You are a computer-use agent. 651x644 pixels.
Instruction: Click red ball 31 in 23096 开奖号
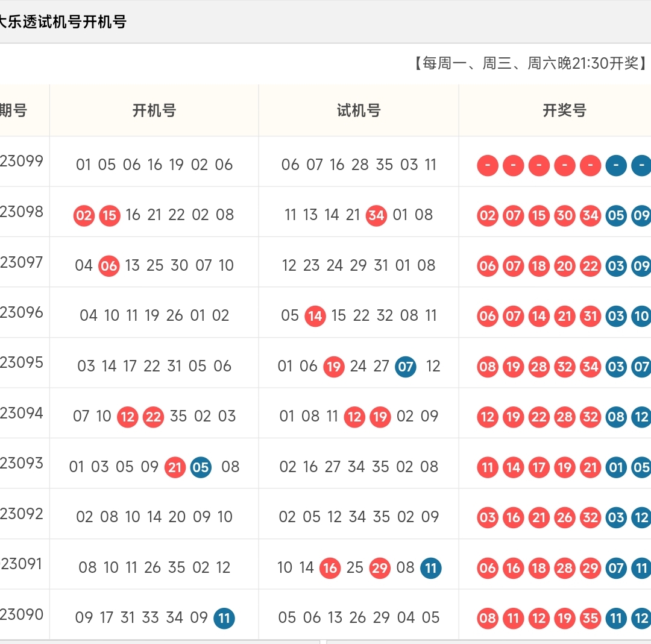pos(590,317)
